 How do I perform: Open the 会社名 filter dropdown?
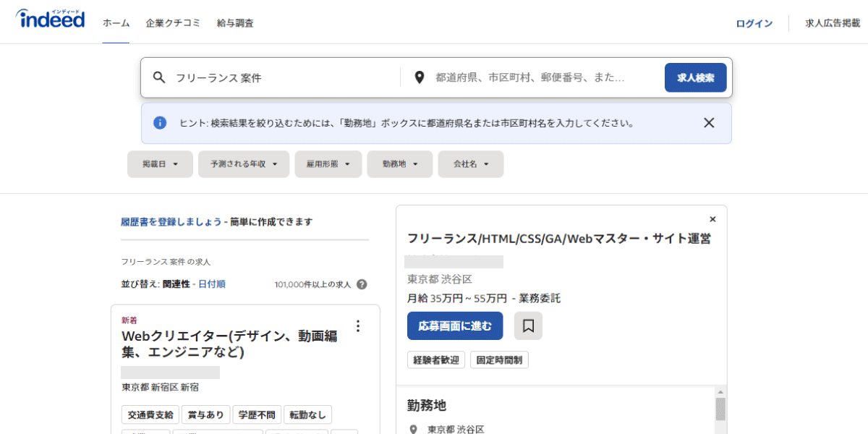[471, 164]
